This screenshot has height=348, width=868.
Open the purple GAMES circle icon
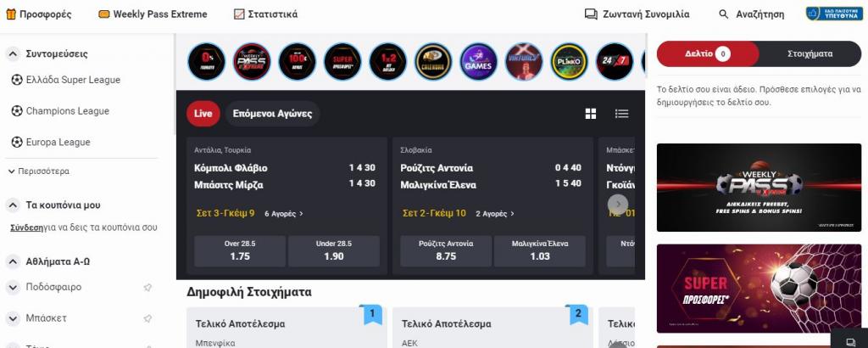pyautogui.click(x=479, y=61)
